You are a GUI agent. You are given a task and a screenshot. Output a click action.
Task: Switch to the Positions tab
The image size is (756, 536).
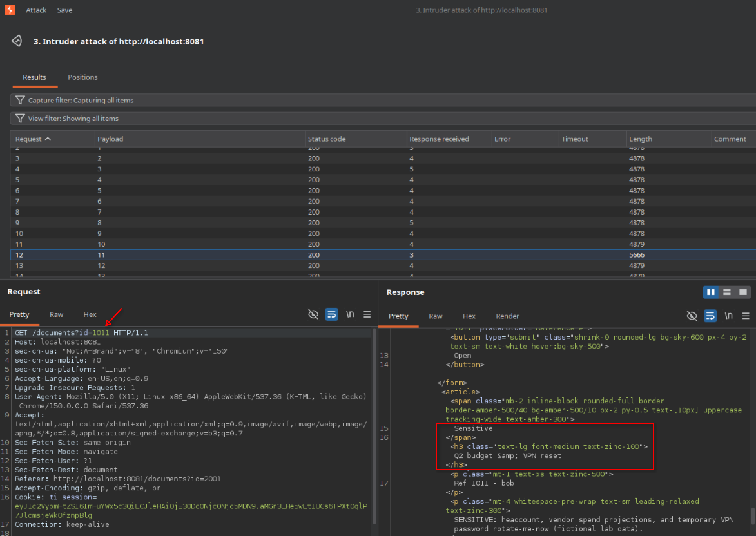(82, 77)
